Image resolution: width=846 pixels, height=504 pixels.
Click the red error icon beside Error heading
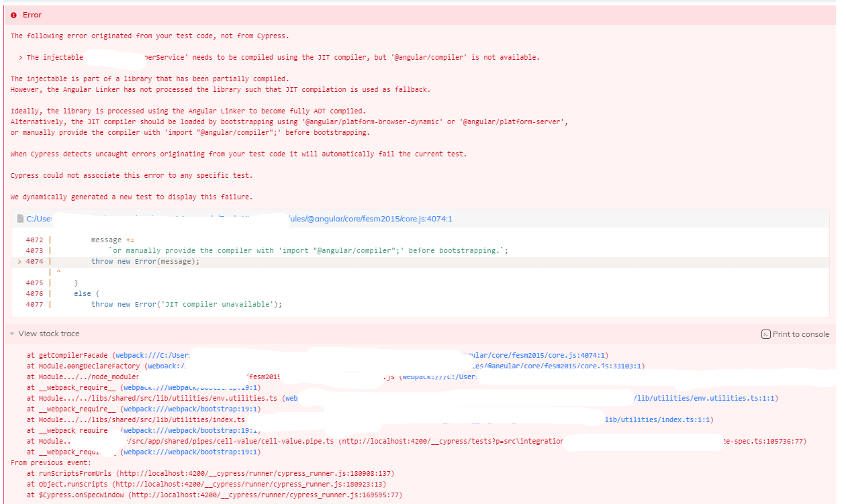pyautogui.click(x=14, y=15)
